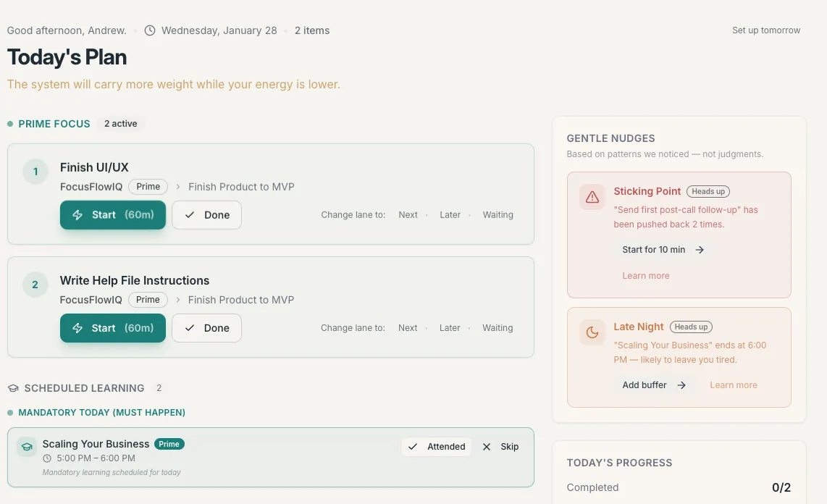Click the number 1 badge on Finish UI/UX
This screenshot has height=504, width=827.
tap(35, 172)
